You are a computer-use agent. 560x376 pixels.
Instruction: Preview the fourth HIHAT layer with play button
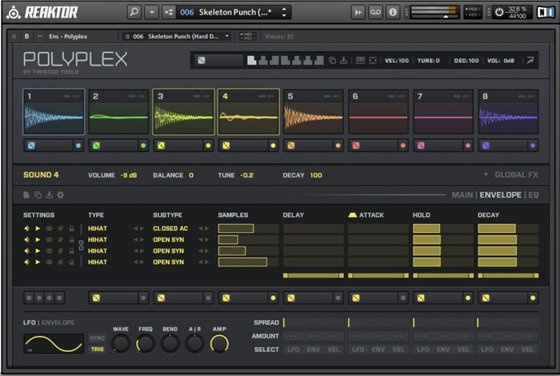(x=38, y=262)
